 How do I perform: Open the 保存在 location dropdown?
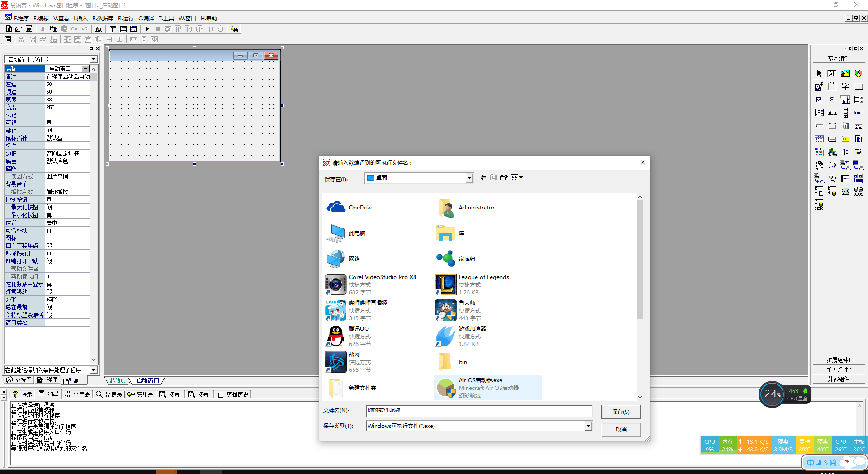click(x=469, y=178)
